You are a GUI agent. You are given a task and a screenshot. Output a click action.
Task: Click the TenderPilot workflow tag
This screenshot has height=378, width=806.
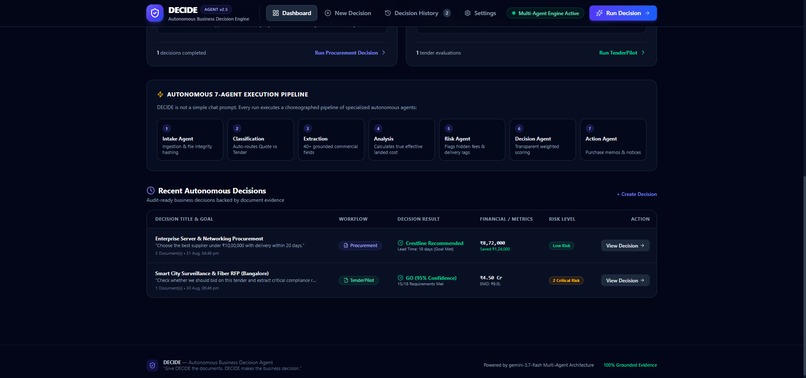359,281
